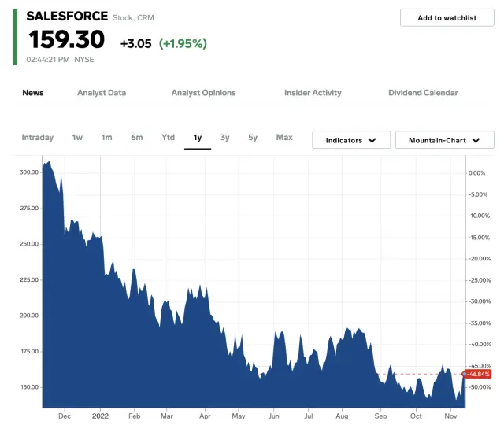Click Add to watchlist button
Image resolution: width=504 pixels, height=436 pixels.
coord(447,17)
